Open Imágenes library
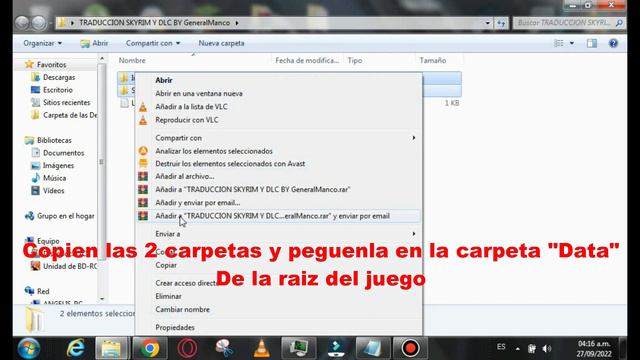Screen dimensions: 640x360 (x=58, y=165)
